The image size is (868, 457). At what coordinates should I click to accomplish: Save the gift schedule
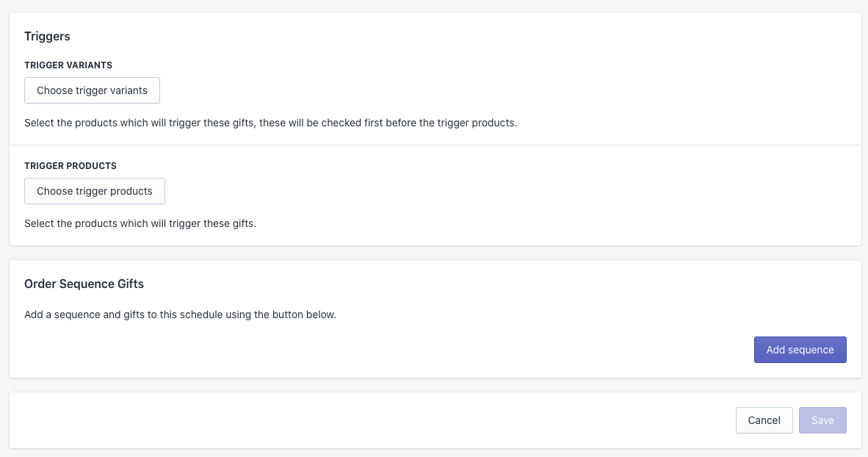pyautogui.click(x=822, y=420)
